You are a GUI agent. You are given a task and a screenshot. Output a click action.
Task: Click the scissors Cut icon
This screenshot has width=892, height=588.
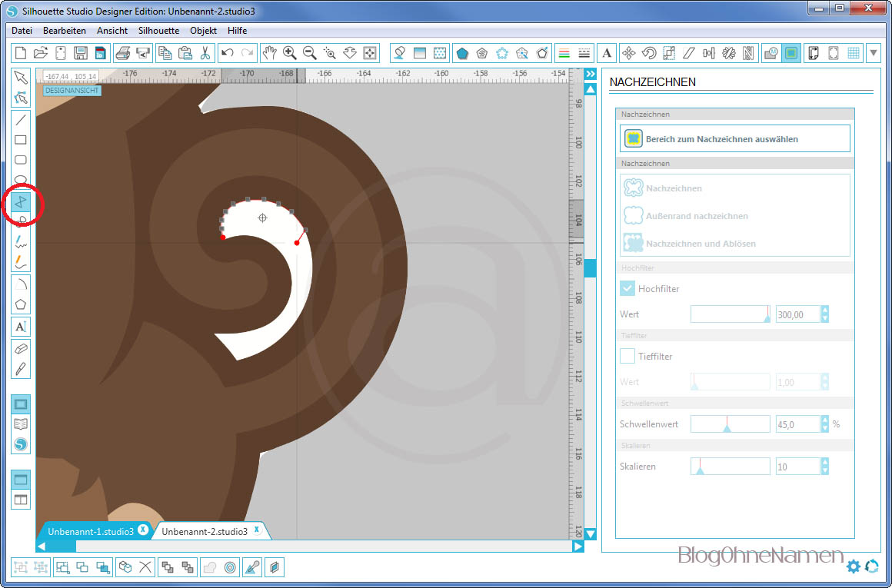tap(205, 53)
